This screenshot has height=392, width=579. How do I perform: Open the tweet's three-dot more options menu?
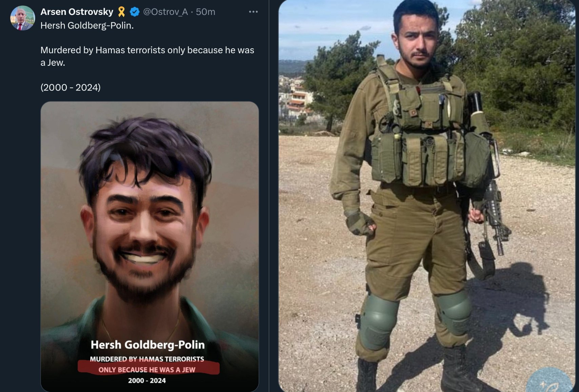click(x=253, y=12)
